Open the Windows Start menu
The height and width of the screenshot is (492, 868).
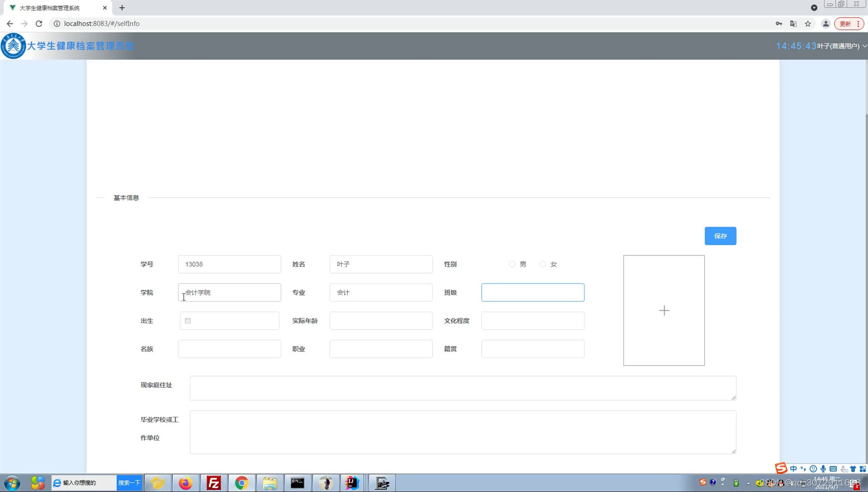[x=12, y=483]
